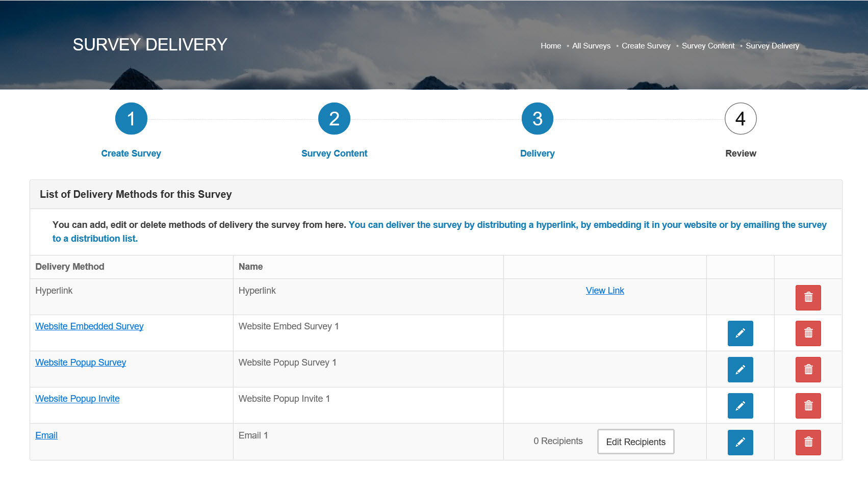Go to step 1 Create Survey circle
The height and width of the screenshot is (491, 868).
click(131, 119)
